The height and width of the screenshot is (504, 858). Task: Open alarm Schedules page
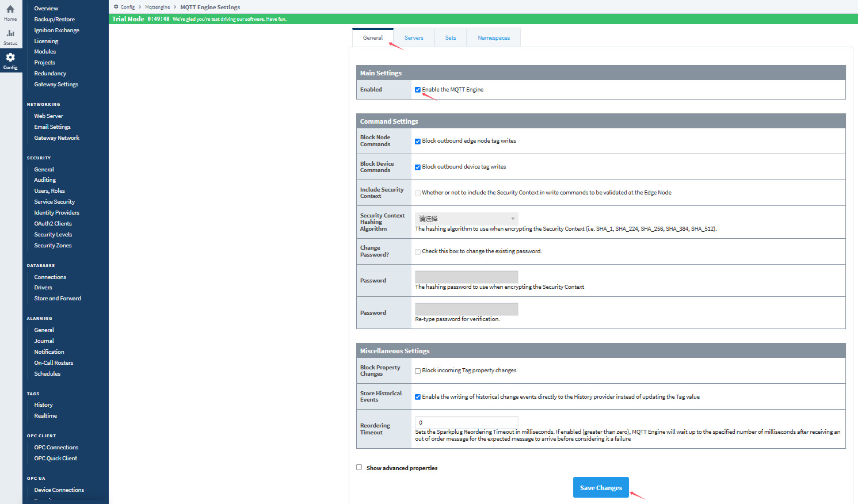(x=47, y=374)
